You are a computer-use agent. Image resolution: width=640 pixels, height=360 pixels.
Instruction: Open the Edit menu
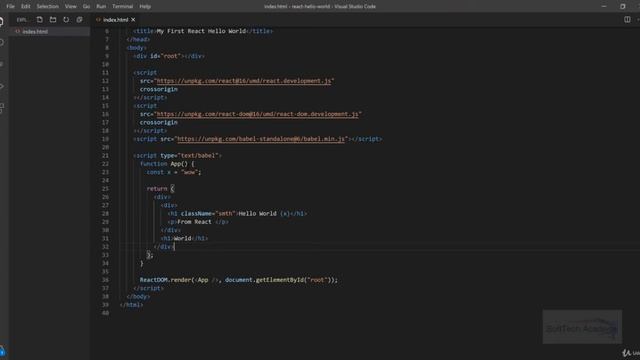click(25, 7)
